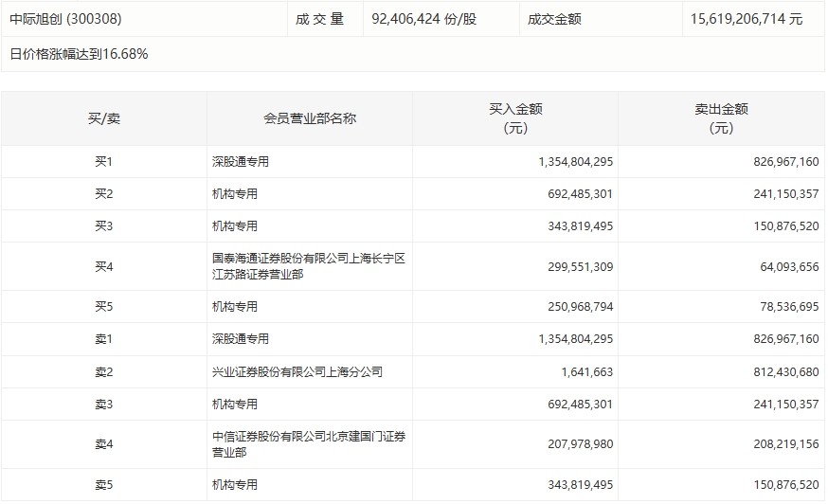828x504 pixels.
Task: Select the 卖2 row label
Action: 104,372
